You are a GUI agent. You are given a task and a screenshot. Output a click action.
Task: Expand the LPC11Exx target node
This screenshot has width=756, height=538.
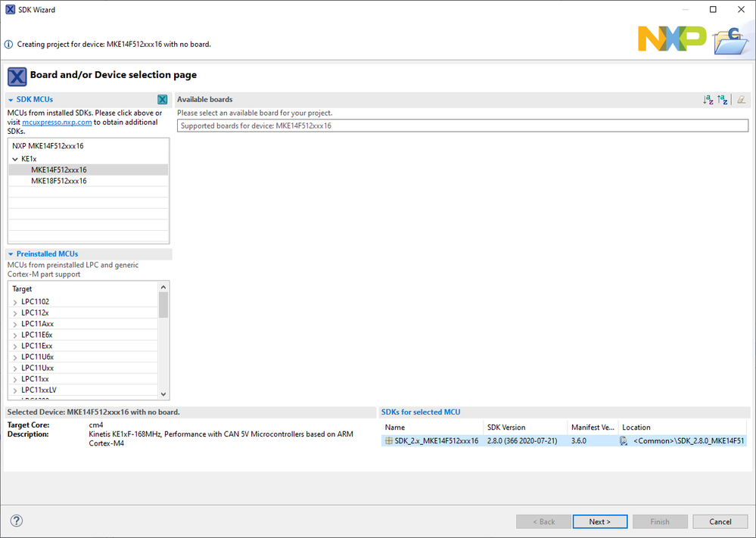pos(15,347)
